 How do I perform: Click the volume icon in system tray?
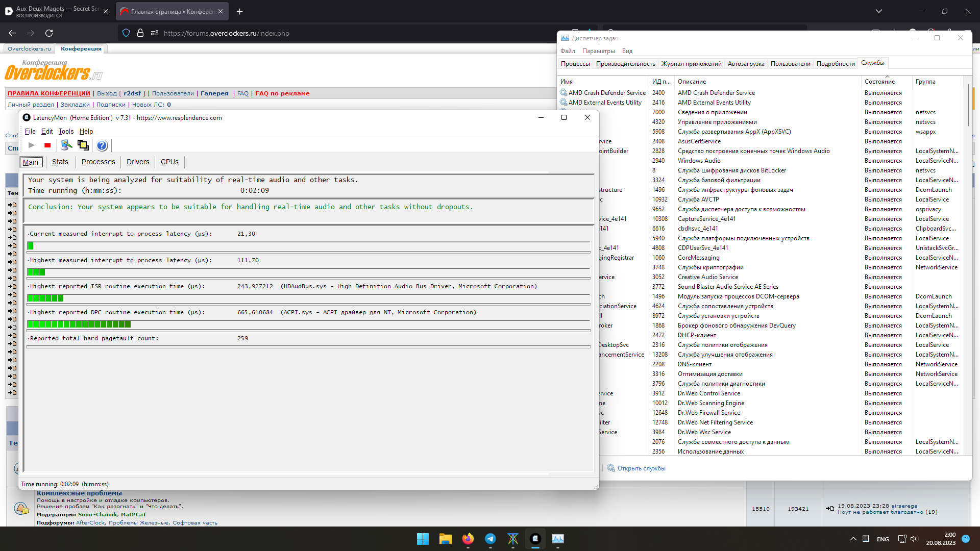pos(914,539)
